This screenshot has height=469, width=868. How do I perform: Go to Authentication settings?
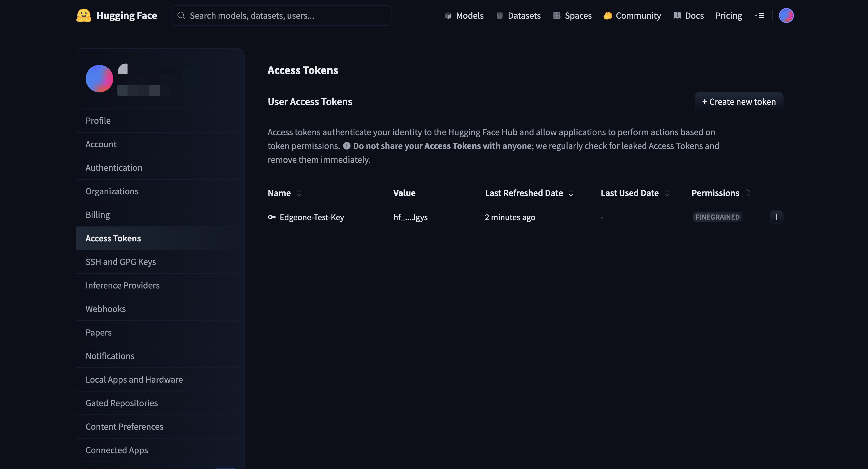pyautogui.click(x=160, y=168)
